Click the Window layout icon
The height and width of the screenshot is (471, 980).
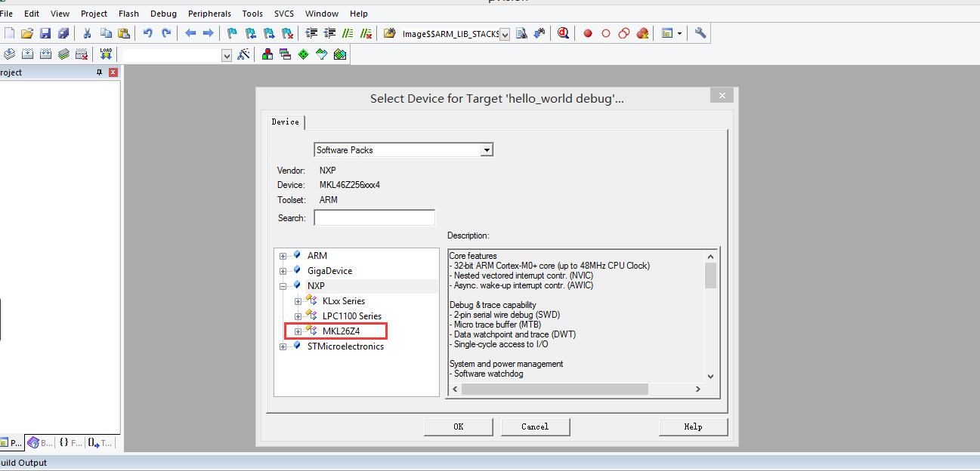pyautogui.click(x=667, y=33)
